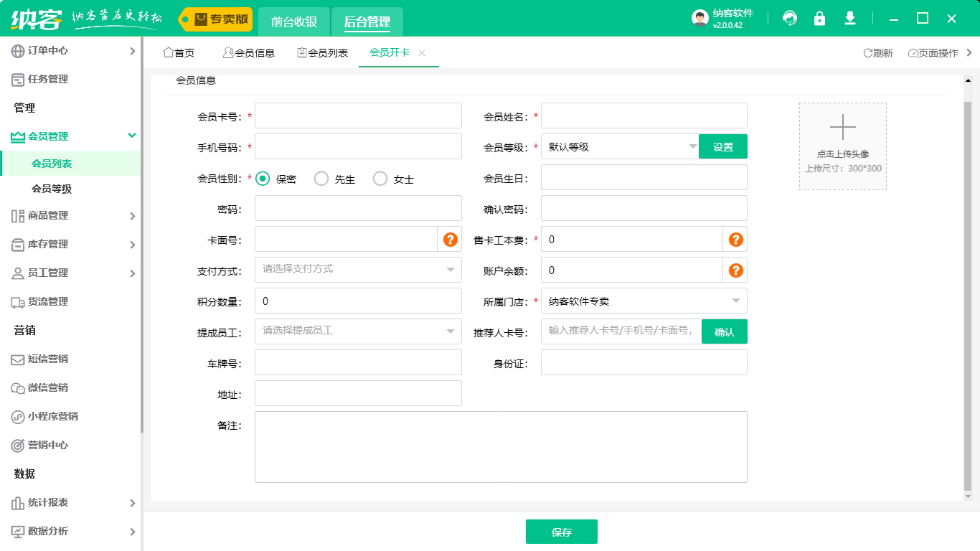
Task: Select the 保密 gender radio button
Action: click(263, 179)
